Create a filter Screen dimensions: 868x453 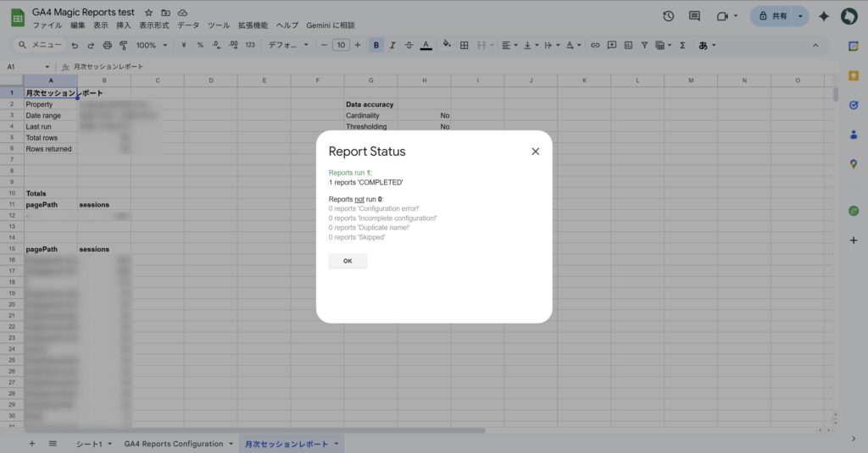pos(644,46)
